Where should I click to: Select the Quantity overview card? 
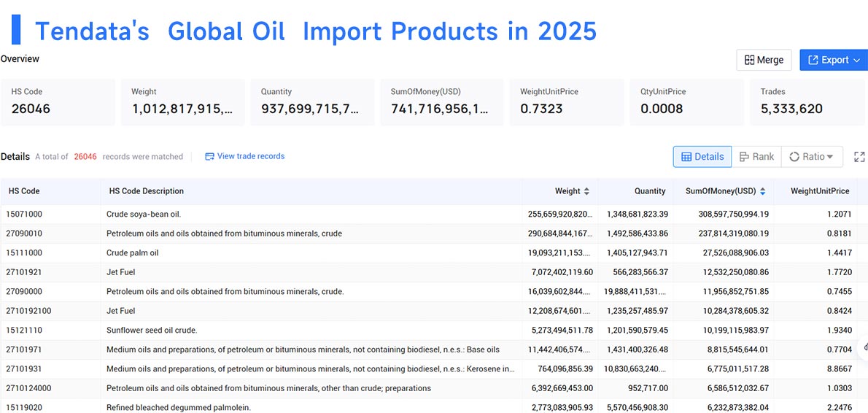pos(312,102)
